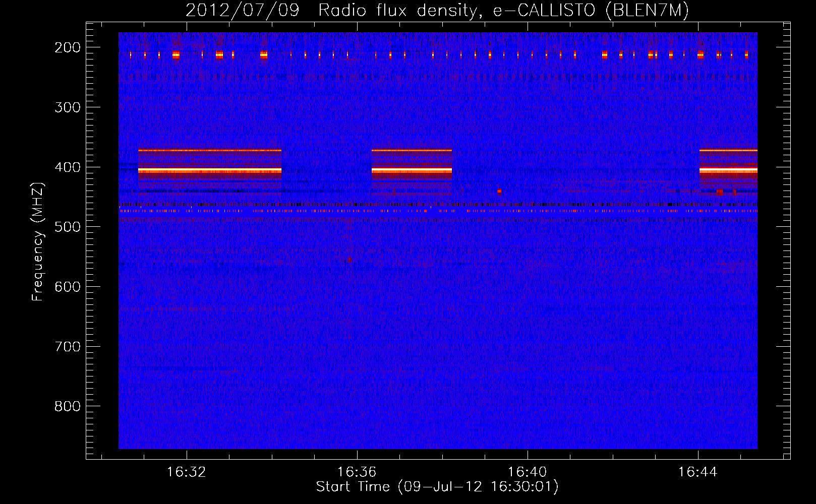Click the 200 frequency tick label

tap(67, 47)
